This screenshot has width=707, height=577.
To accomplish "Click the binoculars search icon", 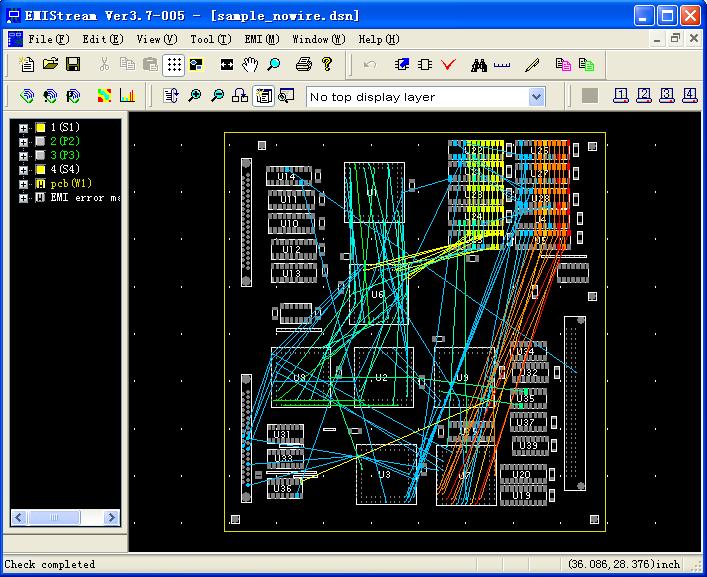I will (x=479, y=65).
